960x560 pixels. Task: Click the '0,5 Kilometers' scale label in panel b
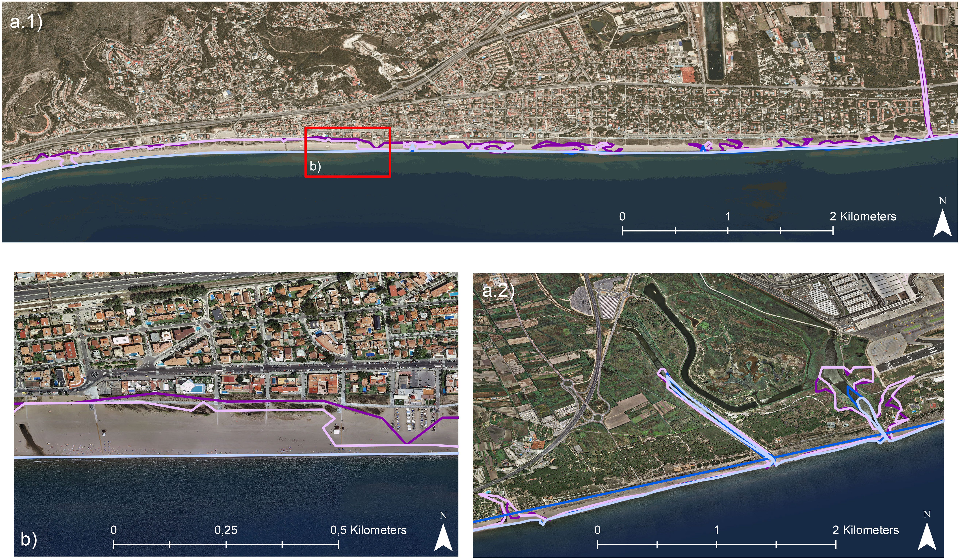click(x=368, y=530)
